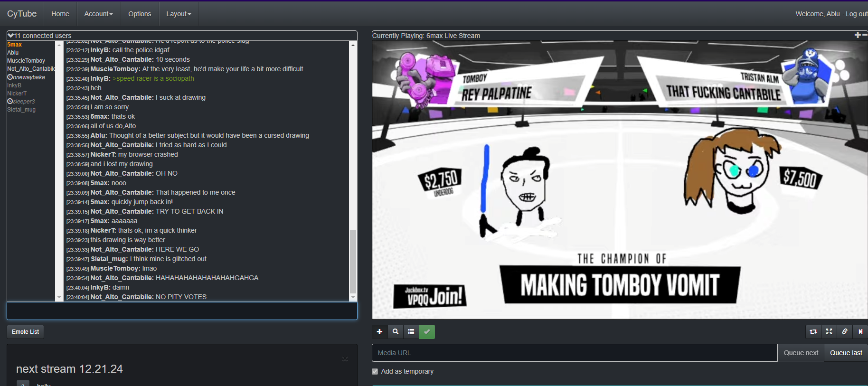
Task: Click the add video plus icon
Action: click(379, 331)
